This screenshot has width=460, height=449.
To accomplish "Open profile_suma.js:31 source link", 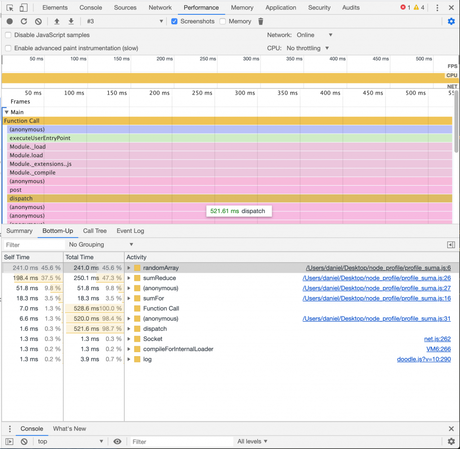I will tap(377, 319).
